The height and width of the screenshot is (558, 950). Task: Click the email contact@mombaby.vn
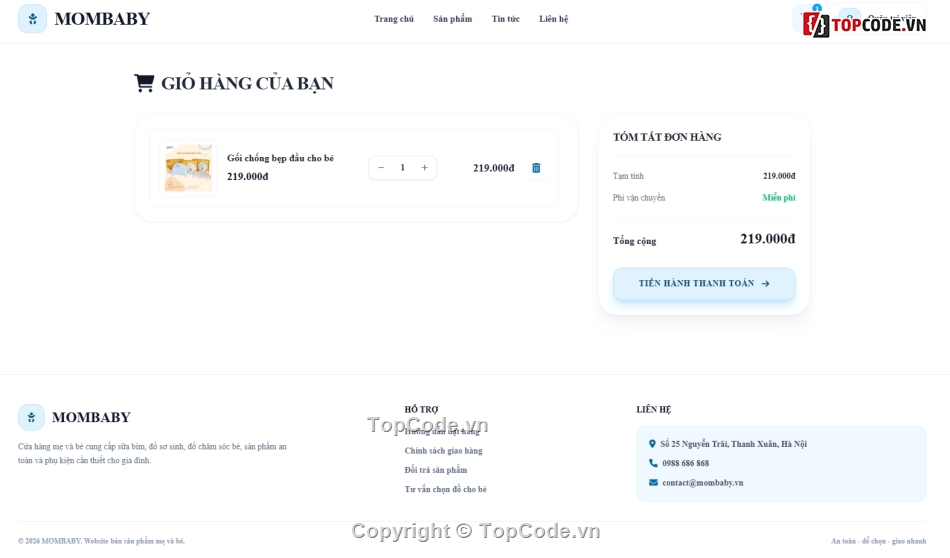tap(702, 483)
